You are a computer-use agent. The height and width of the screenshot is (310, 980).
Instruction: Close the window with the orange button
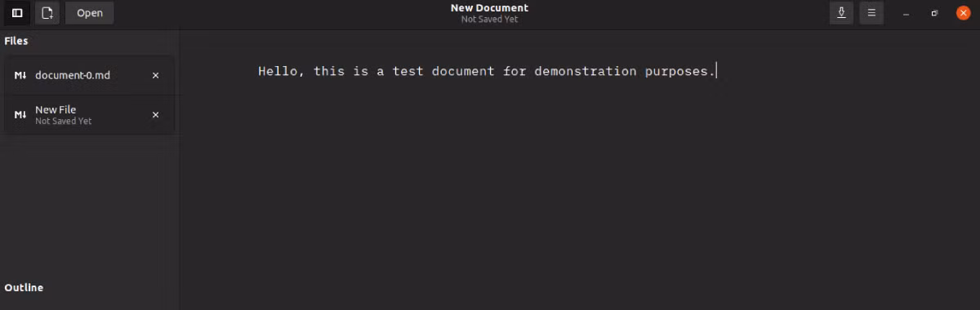tap(964, 13)
